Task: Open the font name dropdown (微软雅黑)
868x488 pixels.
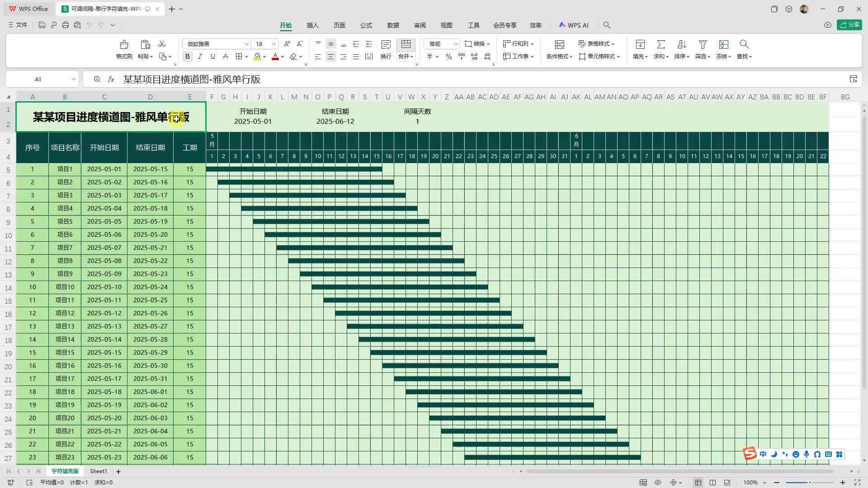Action: coord(246,44)
